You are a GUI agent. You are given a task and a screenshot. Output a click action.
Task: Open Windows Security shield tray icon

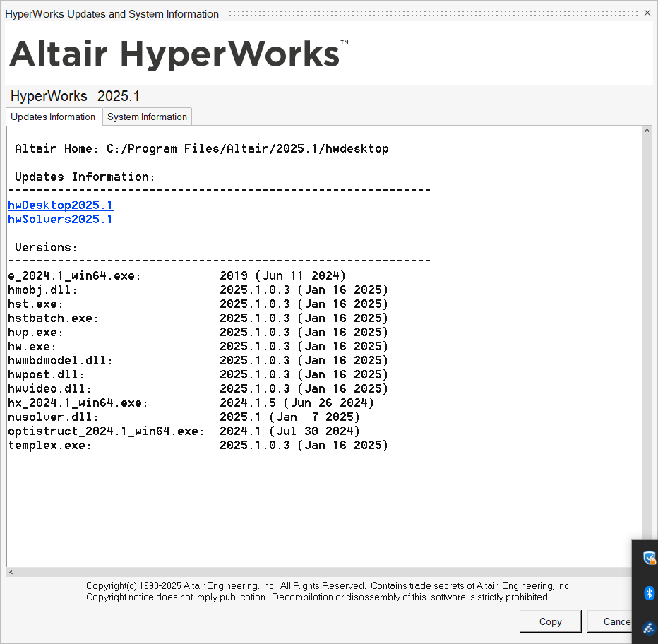[x=649, y=558]
